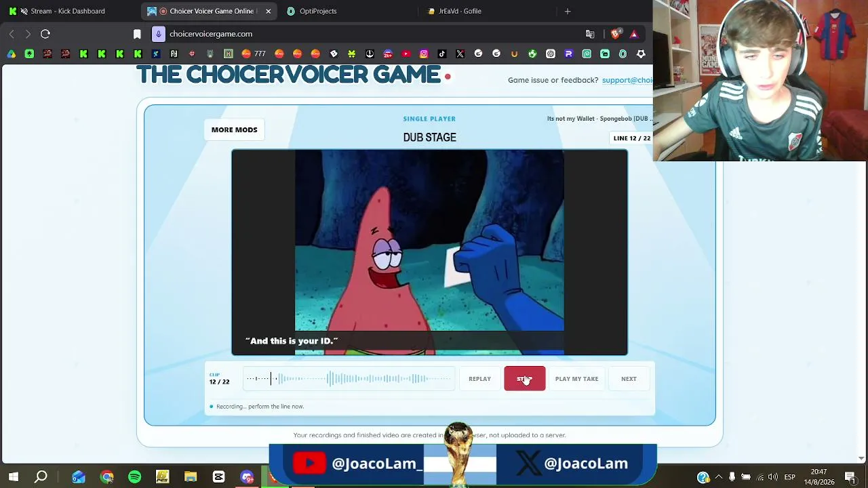Show hidden system tray icons
This screenshot has width=868, height=488.
(x=719, y=477)
